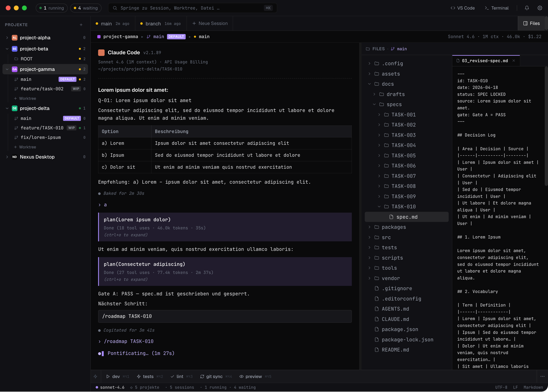Collapse project-gamma in sidebar
The image size is (548, 392).
7,69
